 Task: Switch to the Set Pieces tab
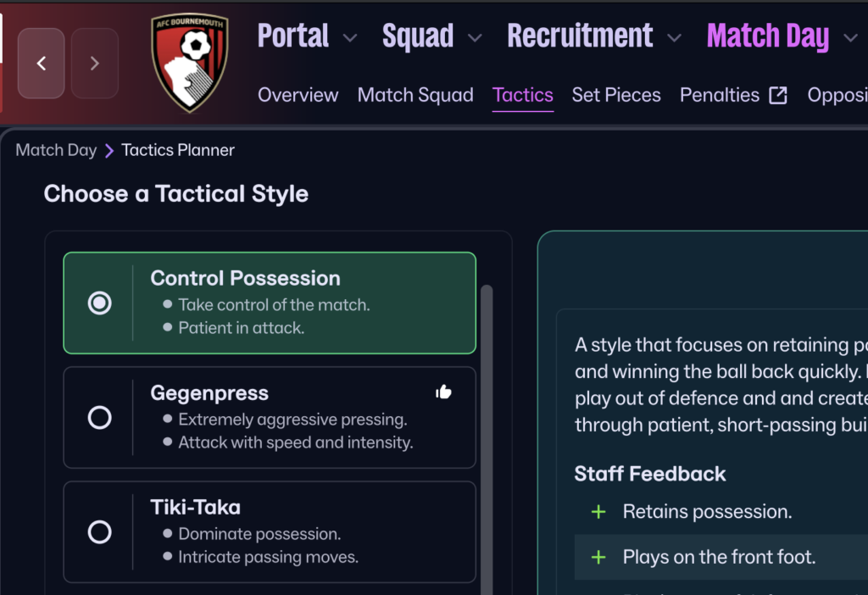click(616, 95)
